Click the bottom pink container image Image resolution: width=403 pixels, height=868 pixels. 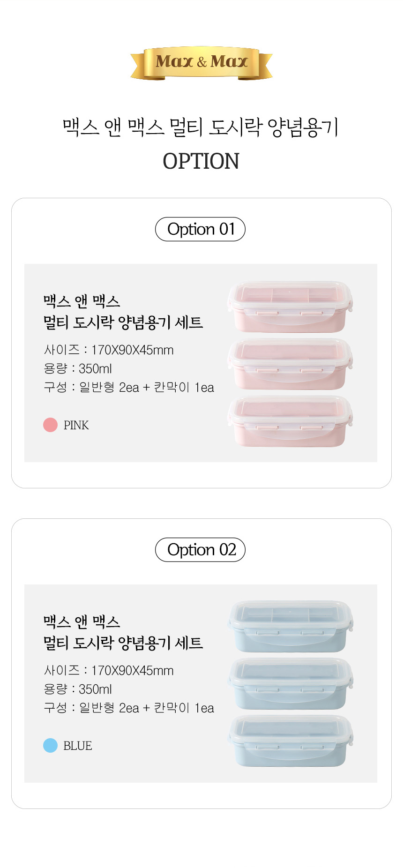pos(290,421)
